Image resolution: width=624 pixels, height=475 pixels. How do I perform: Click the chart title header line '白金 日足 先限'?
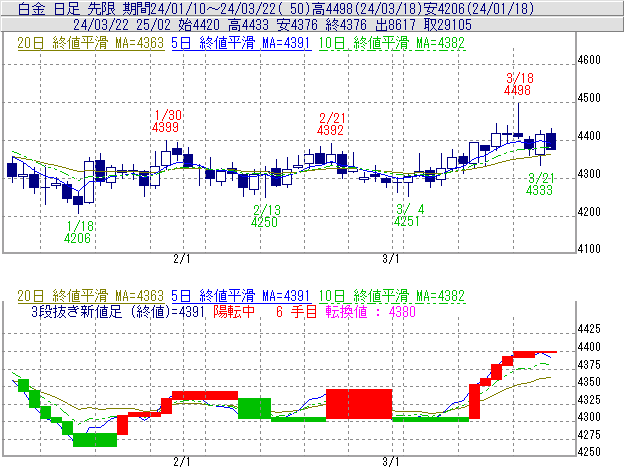tap(275, 8)
